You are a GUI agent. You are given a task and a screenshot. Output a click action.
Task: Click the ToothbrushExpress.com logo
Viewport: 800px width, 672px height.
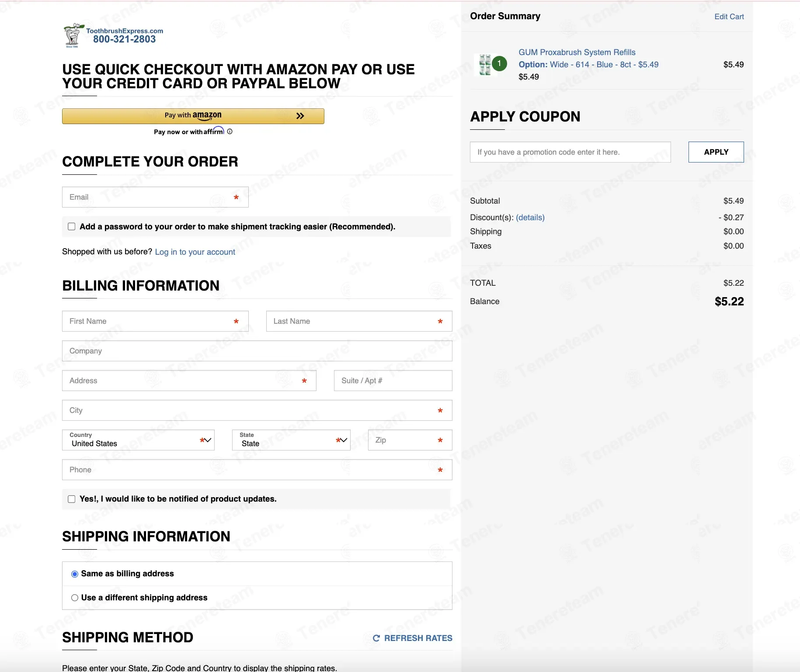[113, 35]
